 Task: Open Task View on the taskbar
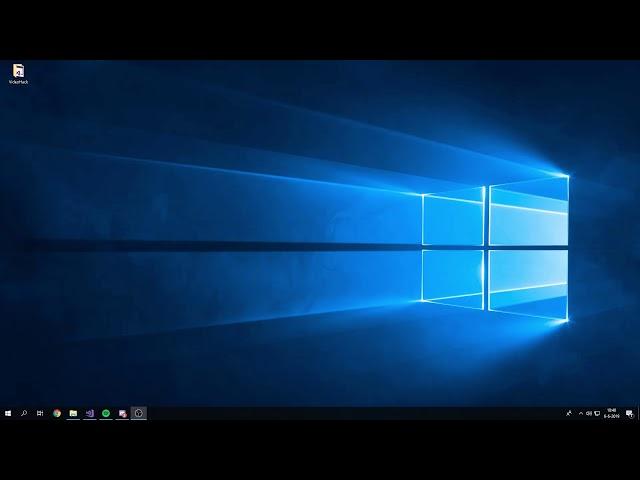(40, 413)
